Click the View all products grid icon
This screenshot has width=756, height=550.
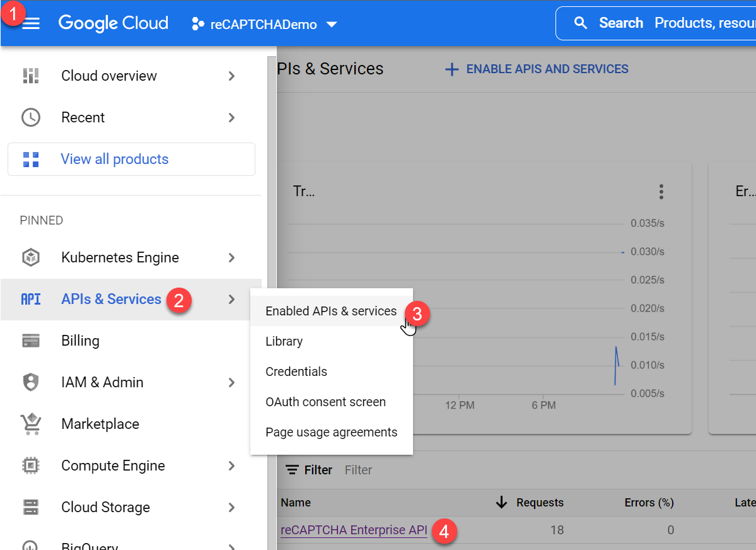pyautogui.click(x=31, y=159)
